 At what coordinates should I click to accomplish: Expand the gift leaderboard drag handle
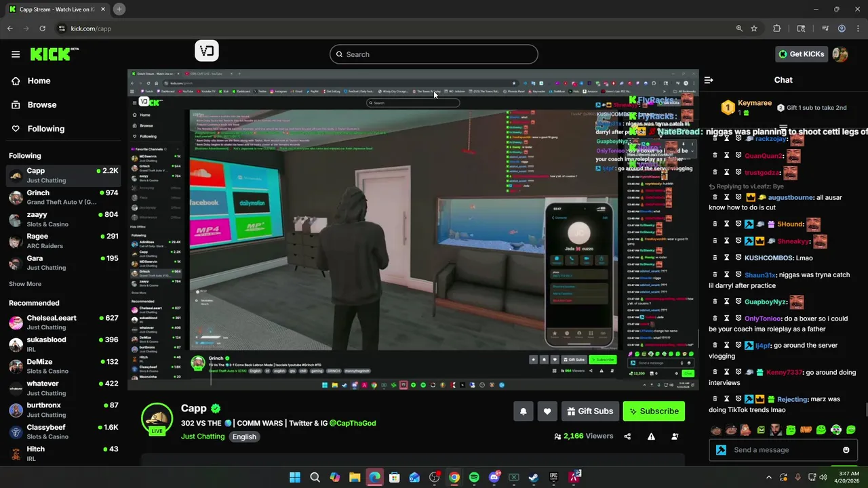click(783, 127)
